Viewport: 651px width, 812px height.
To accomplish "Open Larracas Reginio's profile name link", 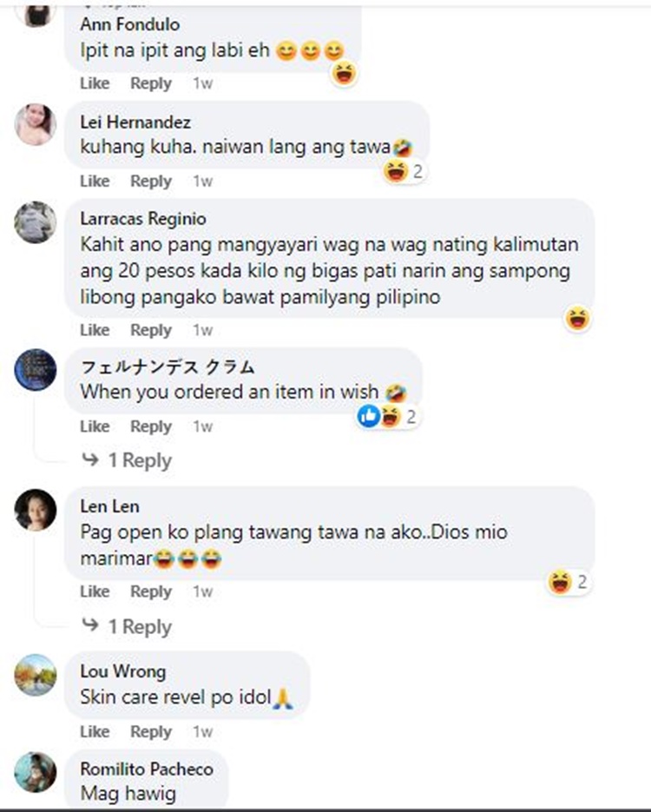I will [x=143, y=219].
